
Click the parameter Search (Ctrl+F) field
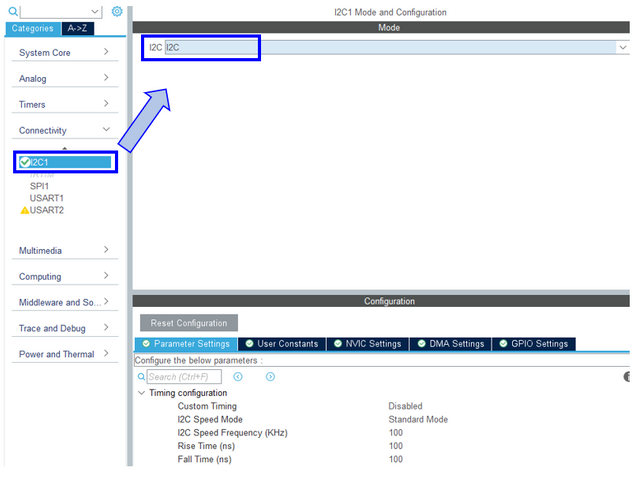pyautogui.click(x=184, y=377)
